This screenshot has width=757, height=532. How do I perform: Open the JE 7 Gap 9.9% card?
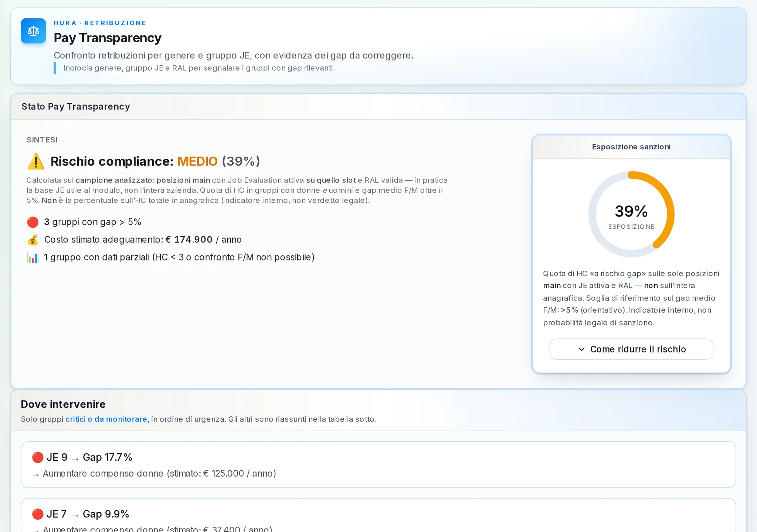pyautogui.click(x=378, y=515)
